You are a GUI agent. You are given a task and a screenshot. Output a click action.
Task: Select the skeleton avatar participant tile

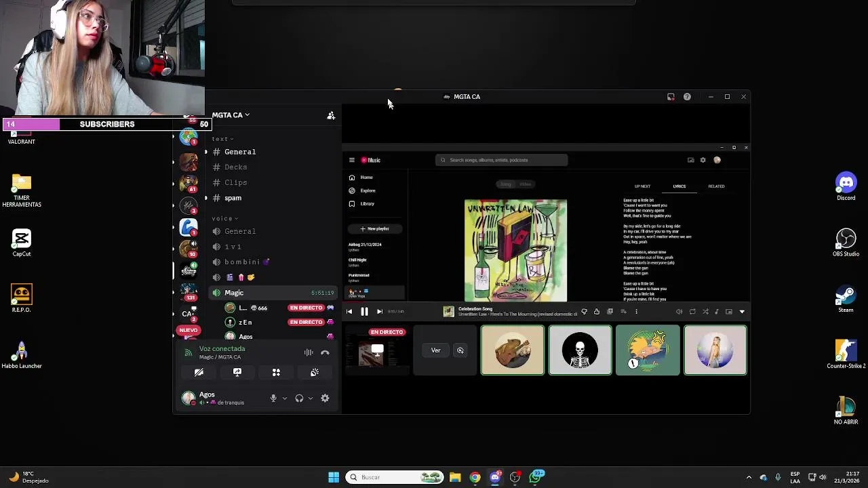(x=580, y=350)
